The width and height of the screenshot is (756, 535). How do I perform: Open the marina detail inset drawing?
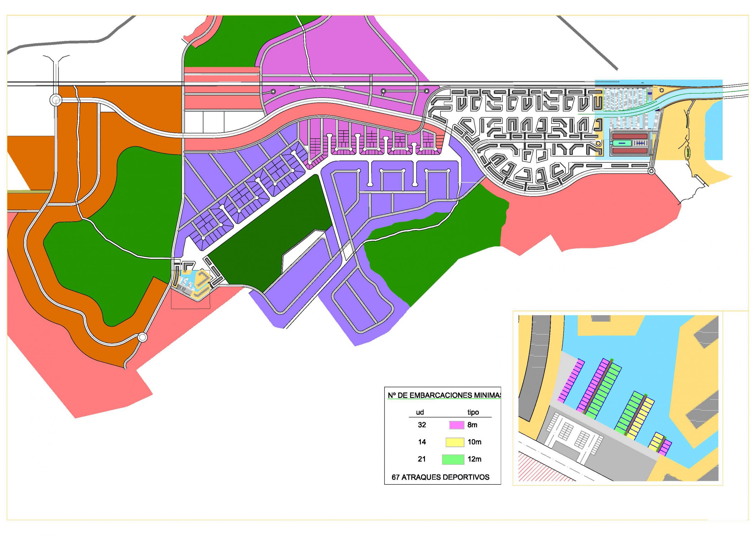pyautogui.click(x=618, y=398)
